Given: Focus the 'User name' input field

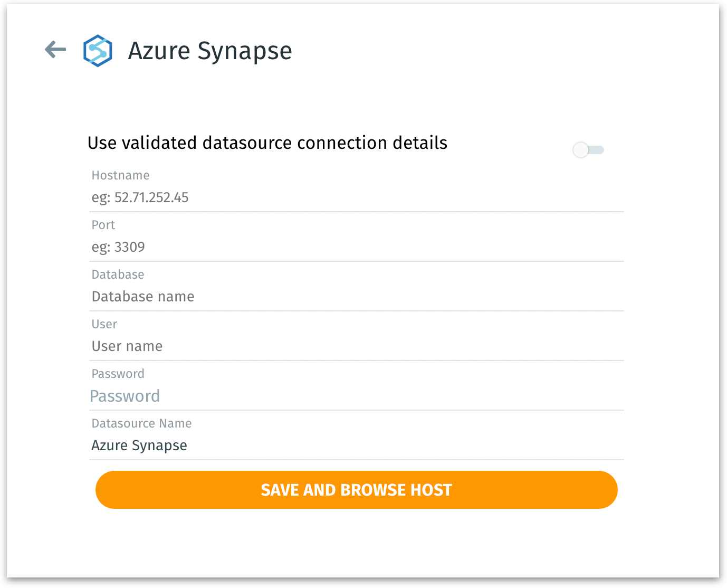Looking at the screenshot, I should tap(356, 347).
